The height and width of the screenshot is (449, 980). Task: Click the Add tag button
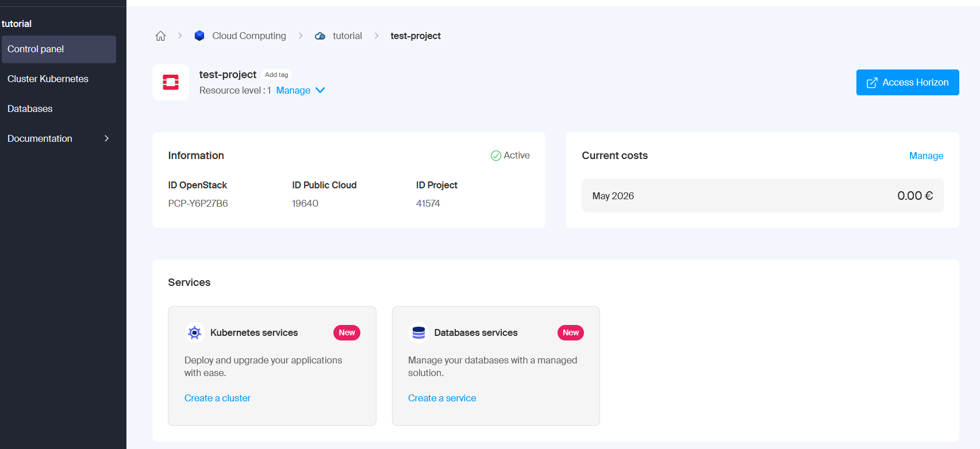coord(276,75)
